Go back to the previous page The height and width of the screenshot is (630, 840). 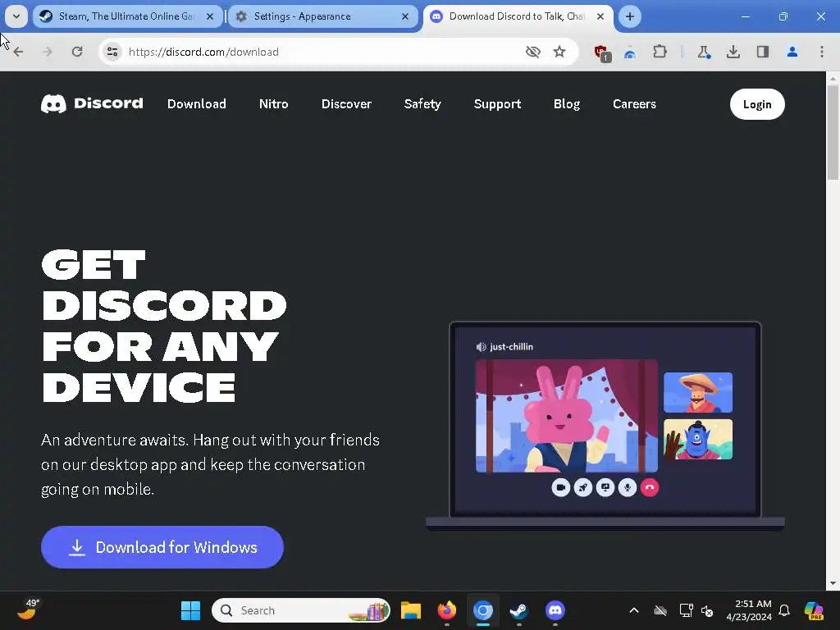(x=18, y=52)
